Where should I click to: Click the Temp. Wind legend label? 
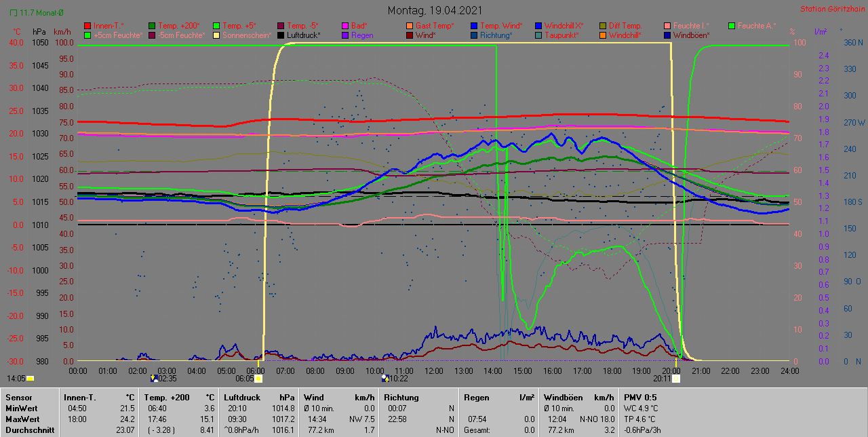tap(501, 25)
